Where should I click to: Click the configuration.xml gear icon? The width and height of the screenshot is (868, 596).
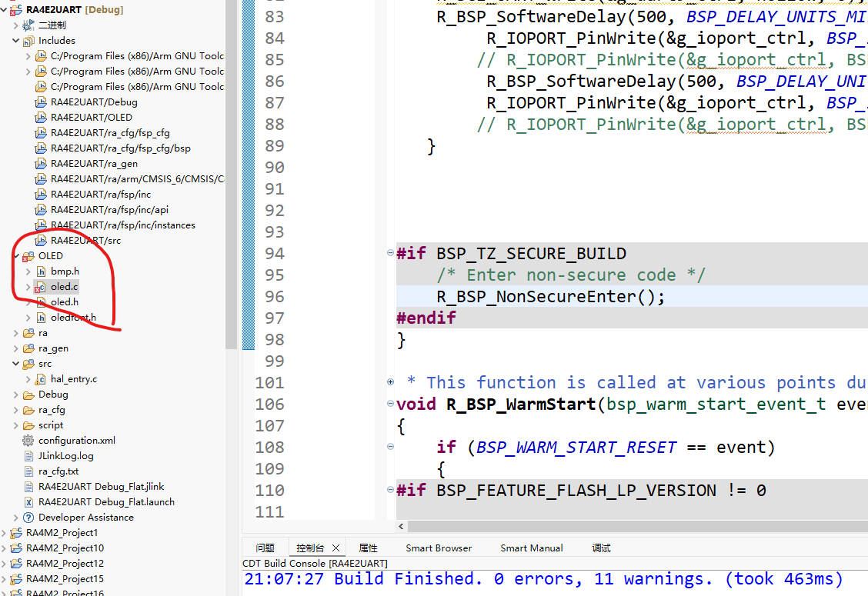[x=28, y=441]
